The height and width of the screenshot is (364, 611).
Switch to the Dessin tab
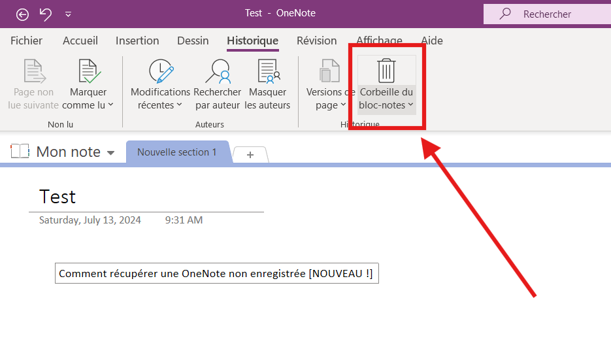click(193, 41)
